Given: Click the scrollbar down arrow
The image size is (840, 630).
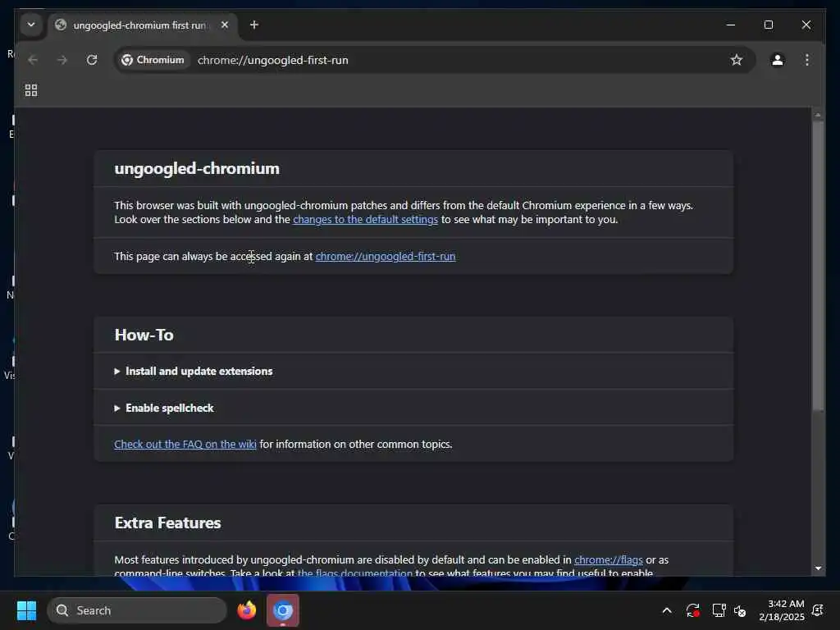Looking at the screenshot, I should click(x=818, y=568).
